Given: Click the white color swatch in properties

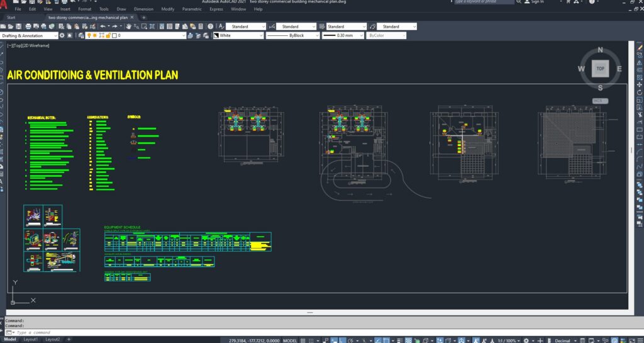Looking at the screenshot, I should (x=216, y=35).
